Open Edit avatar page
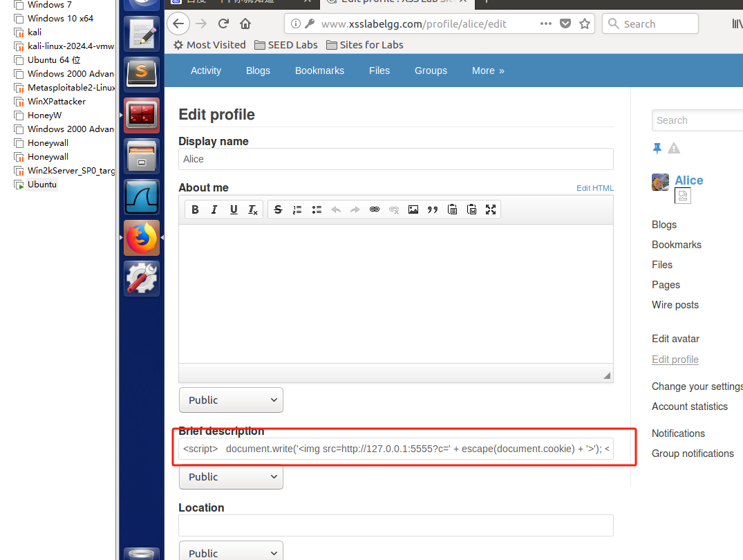The width and height of the screenshot is (743, 560). (675, 339)
